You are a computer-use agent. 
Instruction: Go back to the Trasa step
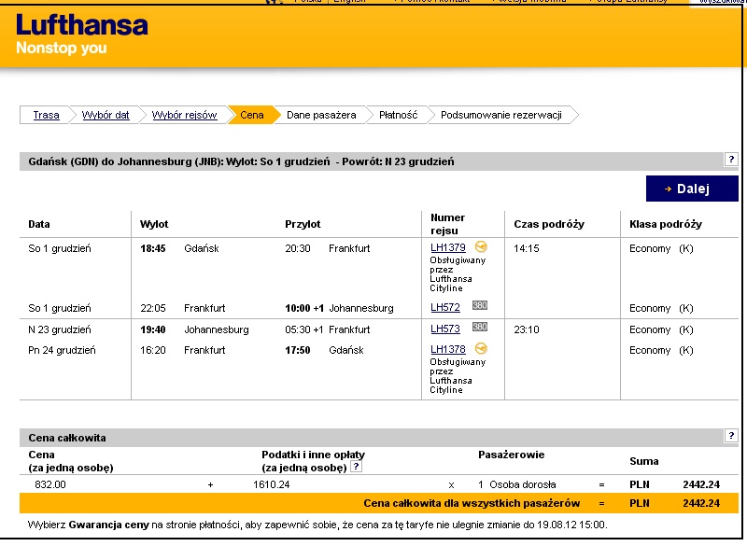point(46,115)
